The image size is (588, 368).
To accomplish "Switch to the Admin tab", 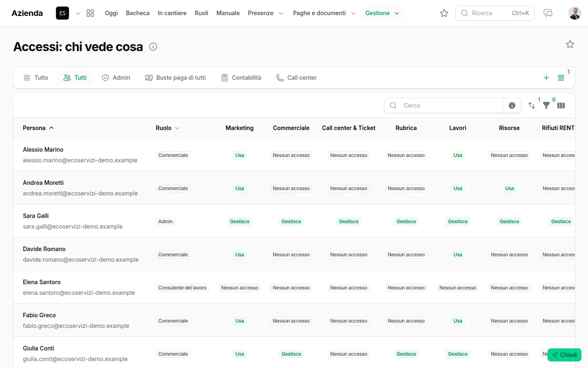I will click(116, 78).
